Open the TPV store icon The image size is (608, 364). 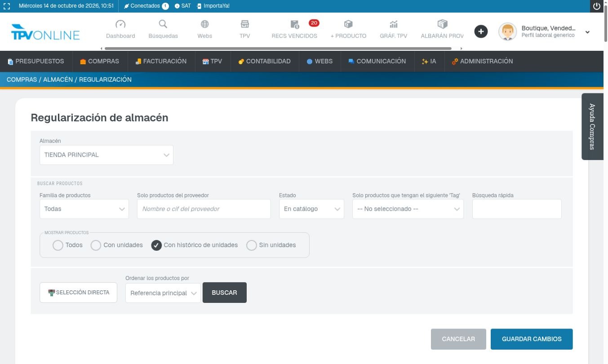click(245, 24)
